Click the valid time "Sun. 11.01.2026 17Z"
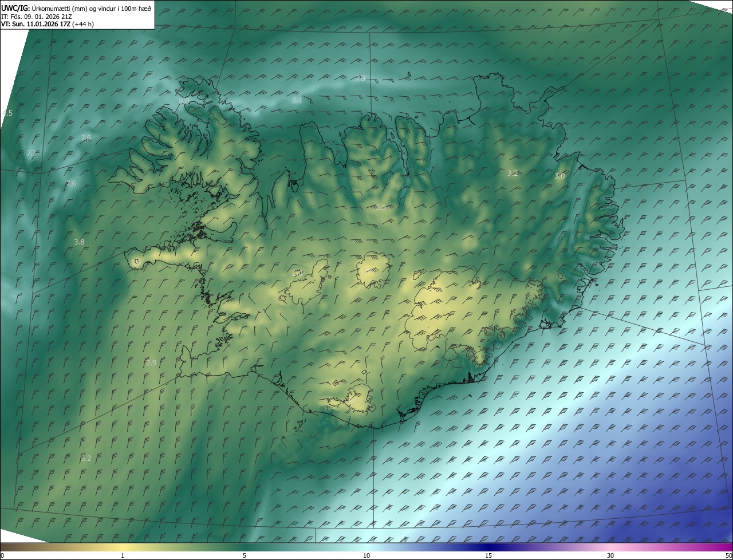The height and width of the screenshot is (560, 733). coord(40,23)
